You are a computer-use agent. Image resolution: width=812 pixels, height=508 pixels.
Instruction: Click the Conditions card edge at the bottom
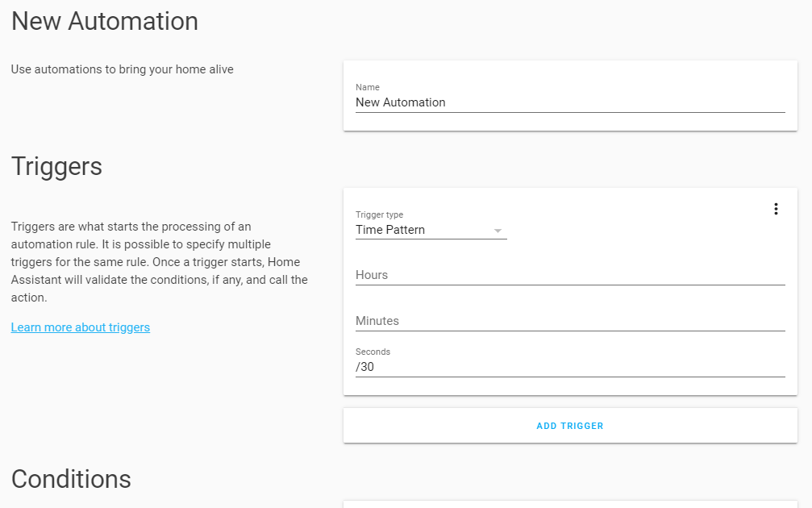[x=569, y=504]
